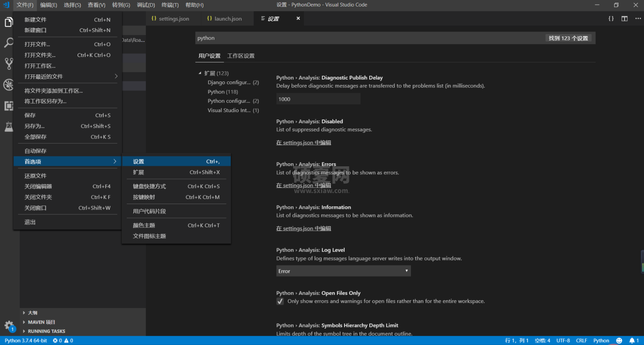Edit Analysis Disabled in settings.json link
The height and width of the screenshot is (345, 644).
(304, 143)
